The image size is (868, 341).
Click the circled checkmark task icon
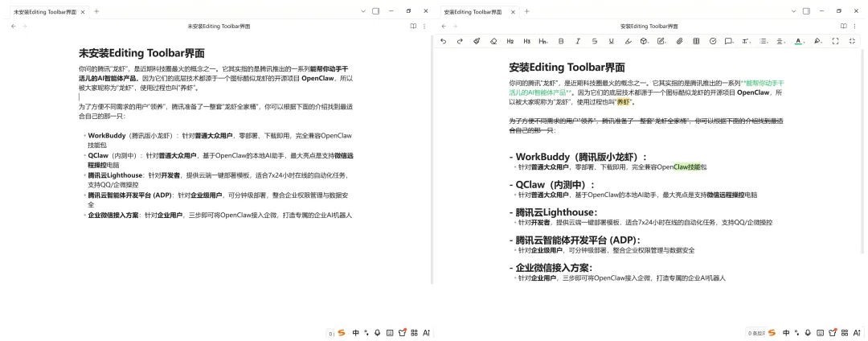click(x=713, y=41)
